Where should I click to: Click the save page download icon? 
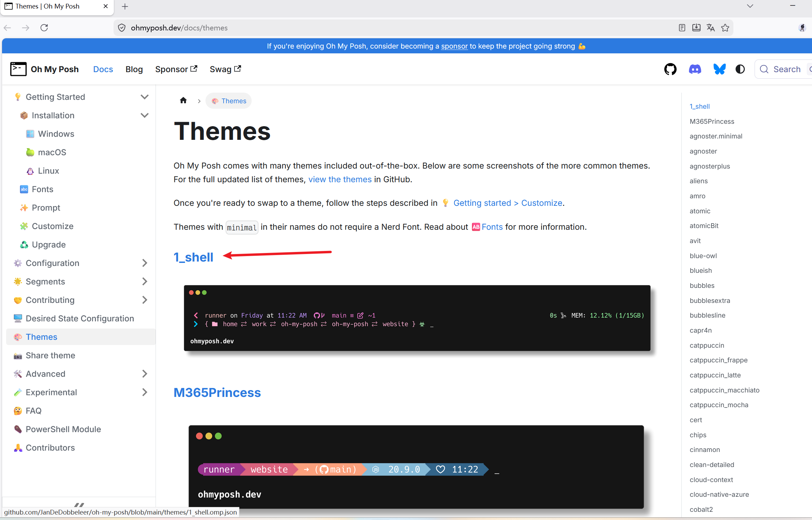click(x=696, y=28)
